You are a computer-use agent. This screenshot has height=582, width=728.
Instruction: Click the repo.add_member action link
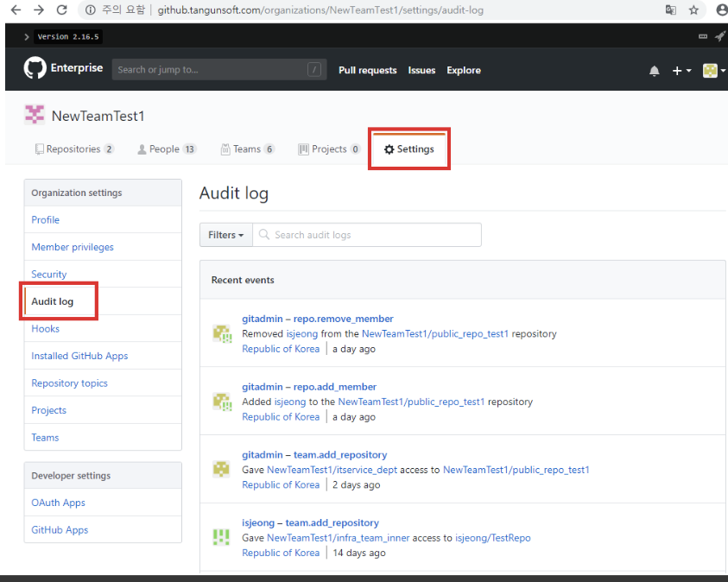335,387
